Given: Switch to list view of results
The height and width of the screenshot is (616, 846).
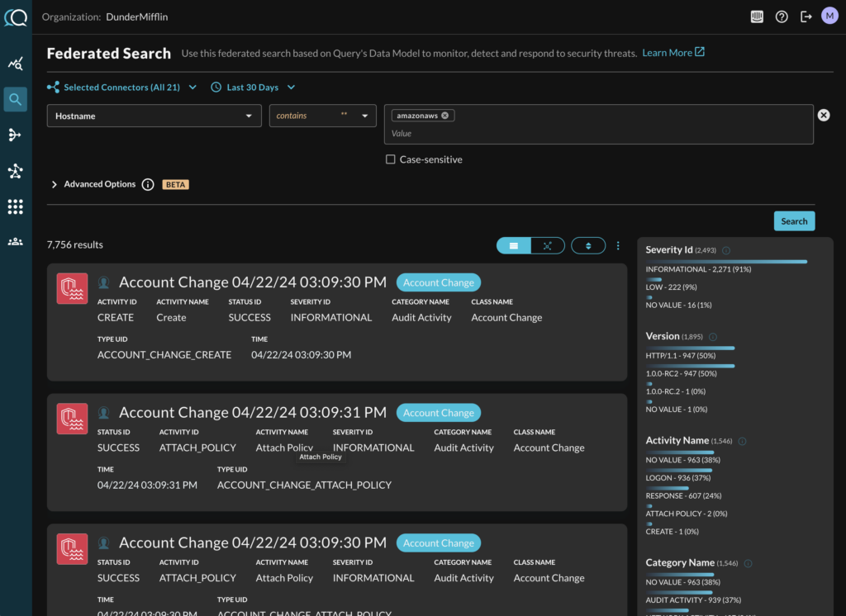Looking at the screenshot, I should click(514, 245).
